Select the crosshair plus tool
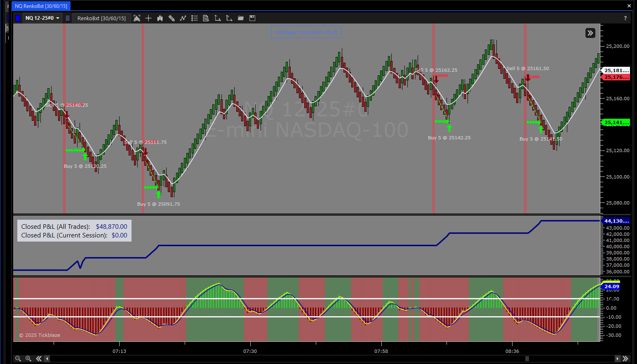 coord(148,18)
